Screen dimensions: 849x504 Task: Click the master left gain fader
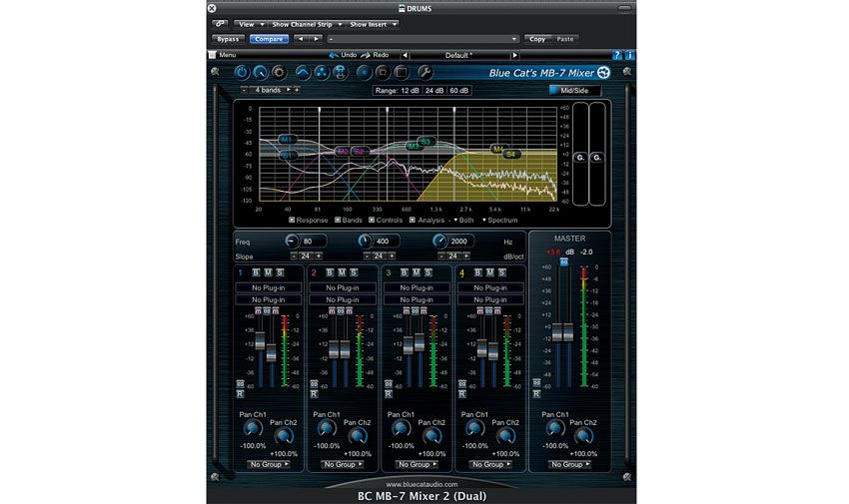tap(557, 332)
